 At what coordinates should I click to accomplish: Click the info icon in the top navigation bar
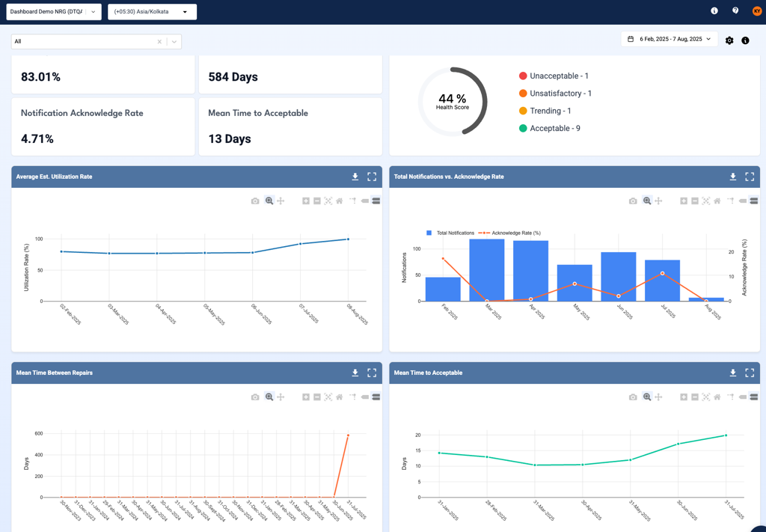click(714, 10)
